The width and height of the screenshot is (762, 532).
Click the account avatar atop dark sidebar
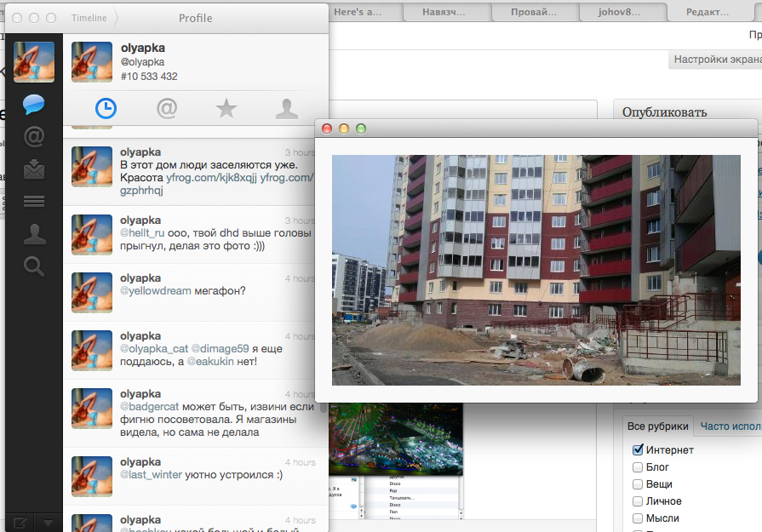34,61
